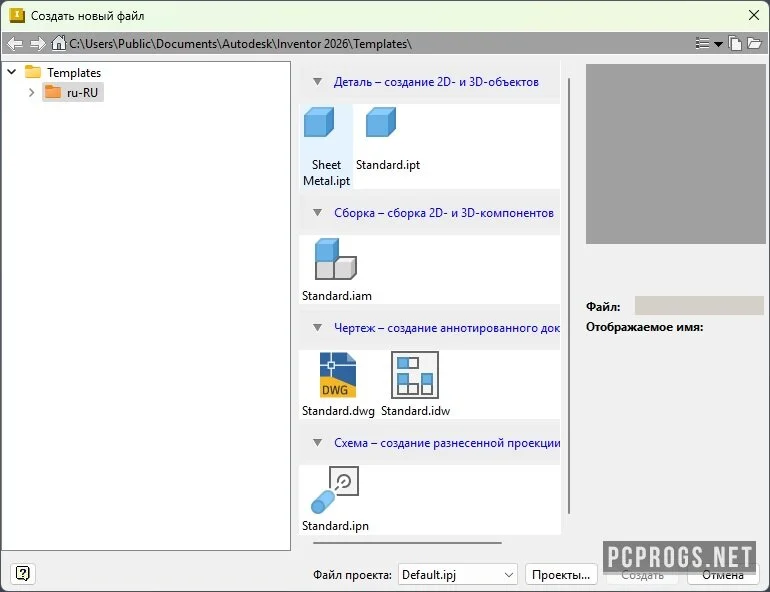Select the Sheet Metal.ipt template icon
The image size is (770, 592).
[x=319, y=122]
